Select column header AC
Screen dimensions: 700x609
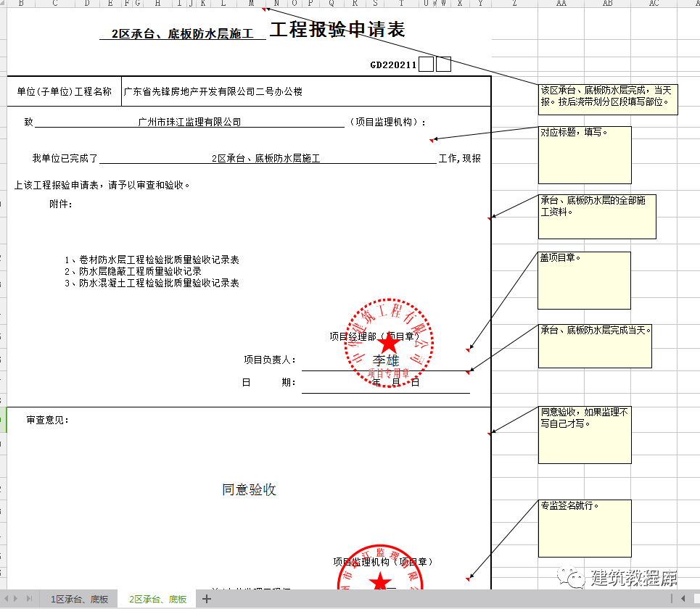[x=654, y=3]
